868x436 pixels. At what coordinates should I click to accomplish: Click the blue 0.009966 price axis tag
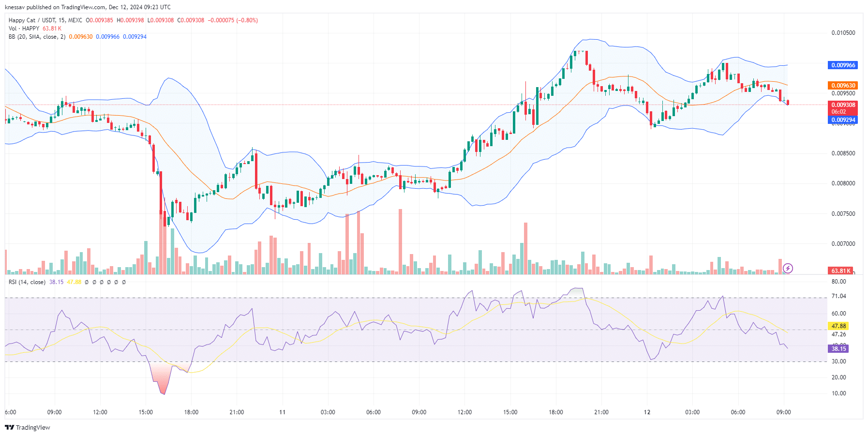[843, 65]
